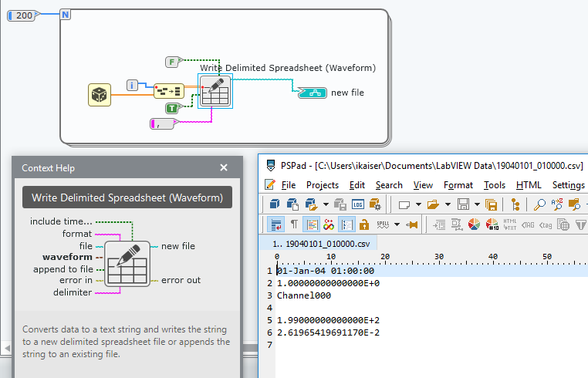
Task: Click the Save Project icon
Action: tap(340, 204)
